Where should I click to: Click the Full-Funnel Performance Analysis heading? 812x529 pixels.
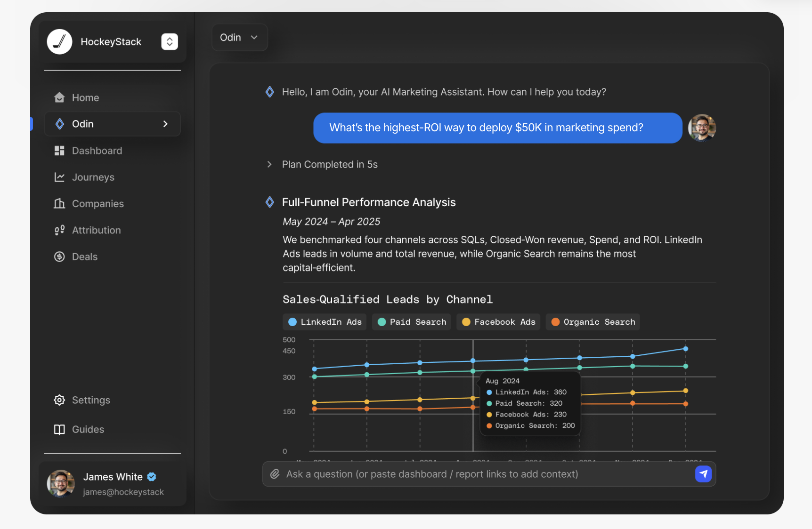click(x=369, y=202)
